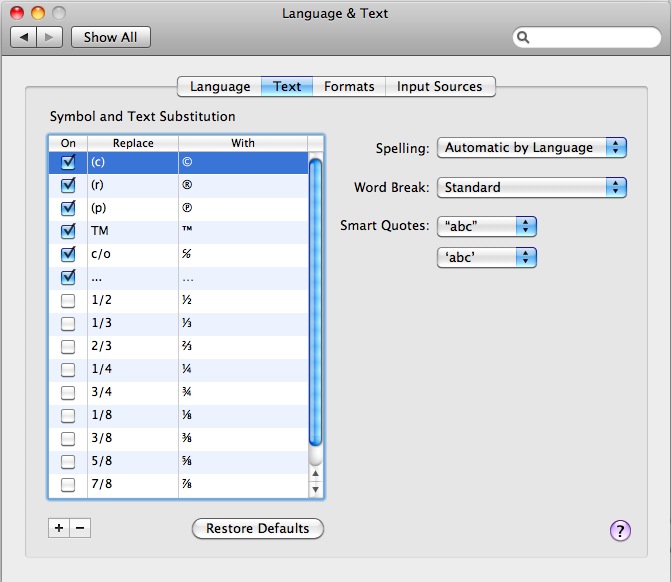Open the Input Sources tab
The height and width of the screenshot is (582, 671).
coord(440,86)
